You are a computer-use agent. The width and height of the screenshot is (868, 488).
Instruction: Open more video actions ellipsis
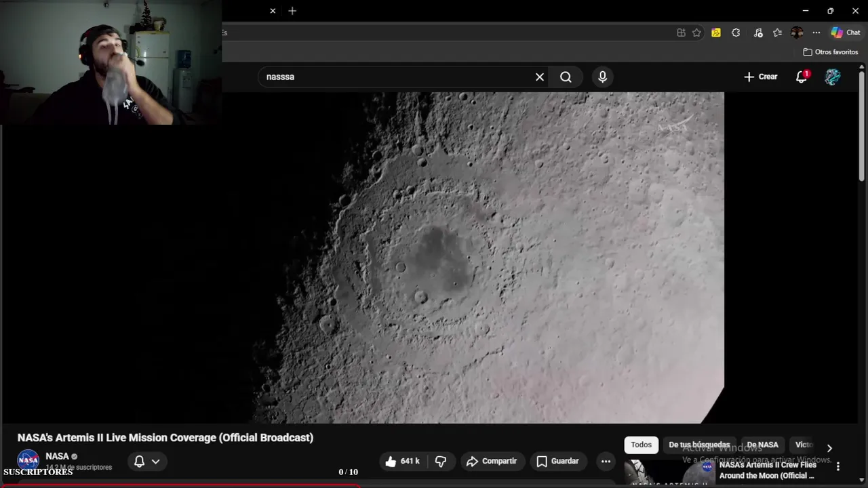pos(606,461)
